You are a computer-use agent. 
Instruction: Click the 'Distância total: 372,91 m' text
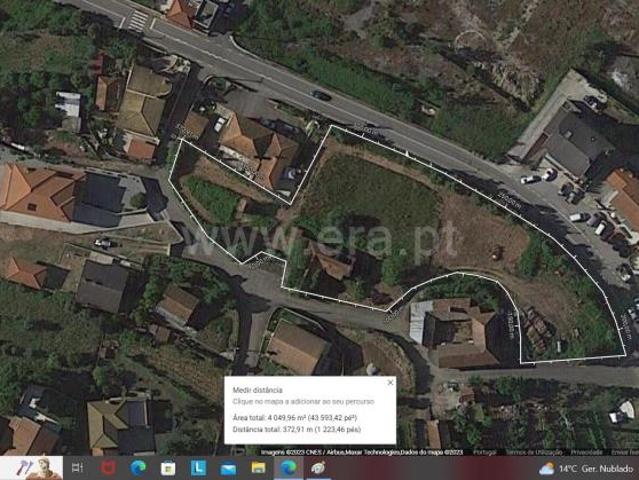pyautogui.click(x=297, y=429)
